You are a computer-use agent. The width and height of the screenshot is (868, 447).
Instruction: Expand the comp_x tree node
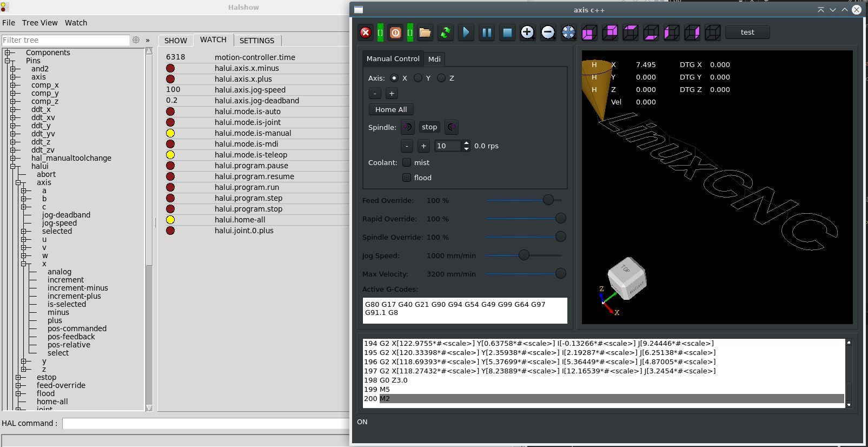coord(13,85)
